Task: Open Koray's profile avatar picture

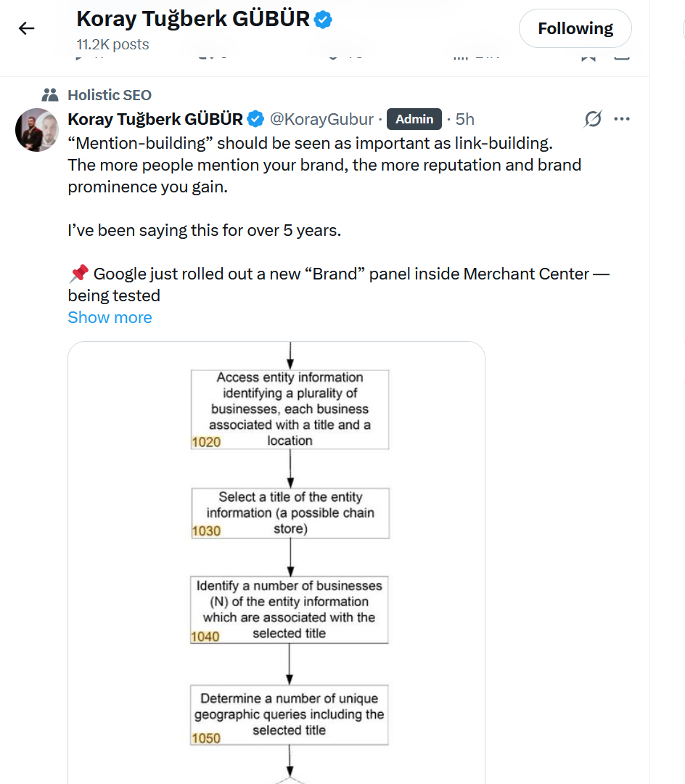Action: click(x=37, y=130)
